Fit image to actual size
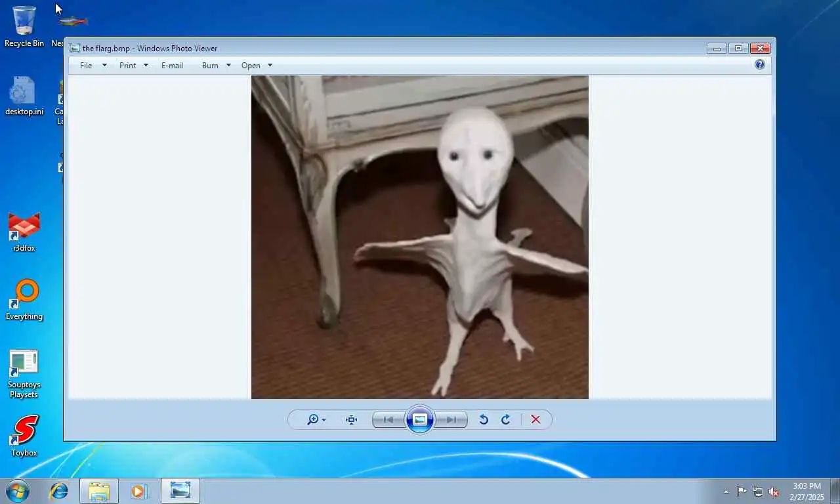The width and height of the screenshot is (840, 504). [x=352, y=419]
